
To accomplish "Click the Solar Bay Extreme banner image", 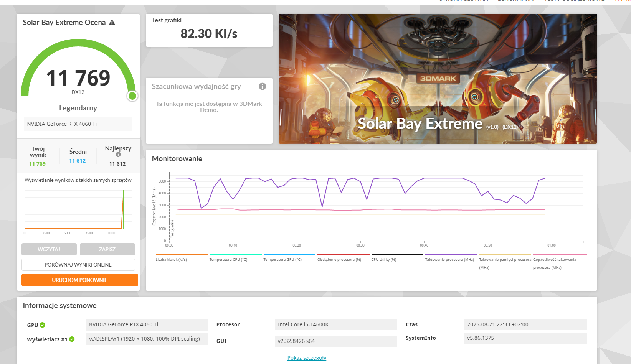I will click(438, 79).
